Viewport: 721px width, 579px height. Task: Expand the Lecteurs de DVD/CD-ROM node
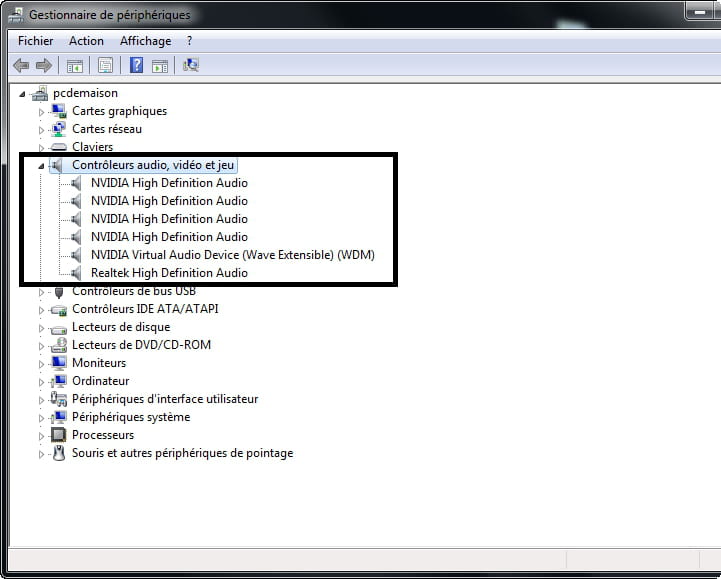coord(41,346)
